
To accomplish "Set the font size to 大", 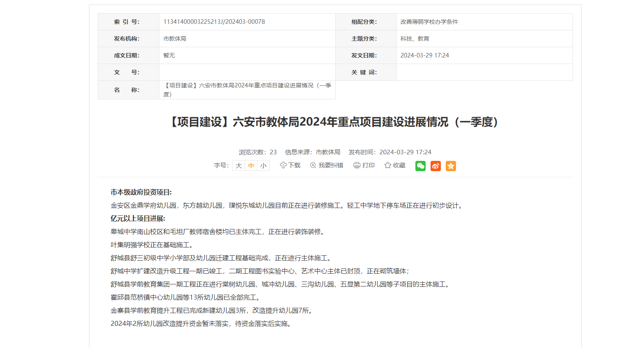I will coord(238,166).
